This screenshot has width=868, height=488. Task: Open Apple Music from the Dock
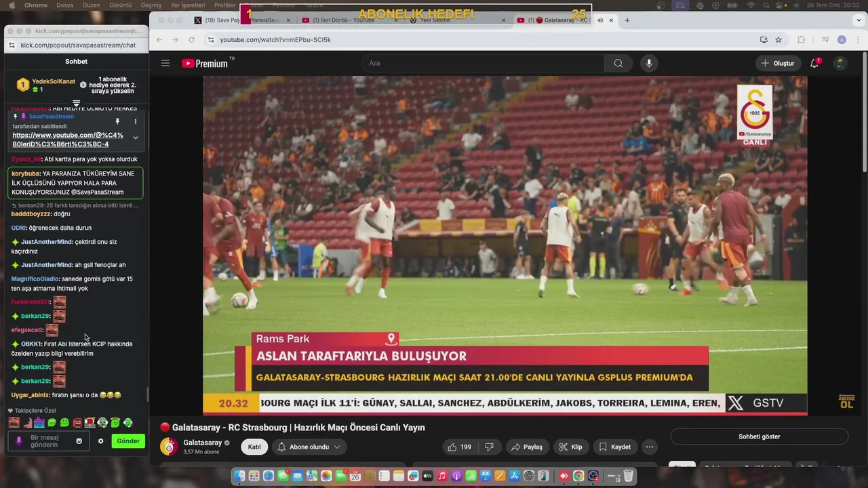[442, 476]
